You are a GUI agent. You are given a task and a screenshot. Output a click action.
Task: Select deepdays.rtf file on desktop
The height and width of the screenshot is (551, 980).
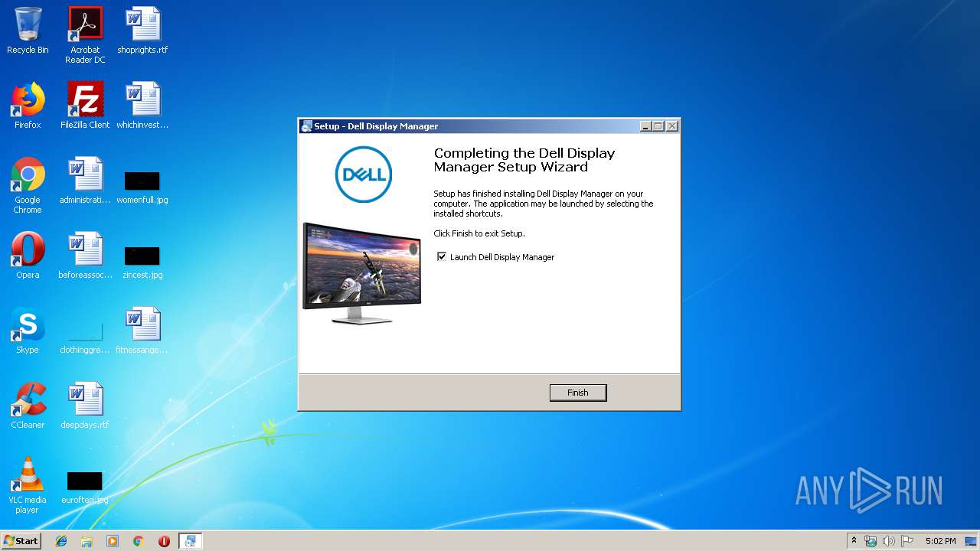point(85,406)
